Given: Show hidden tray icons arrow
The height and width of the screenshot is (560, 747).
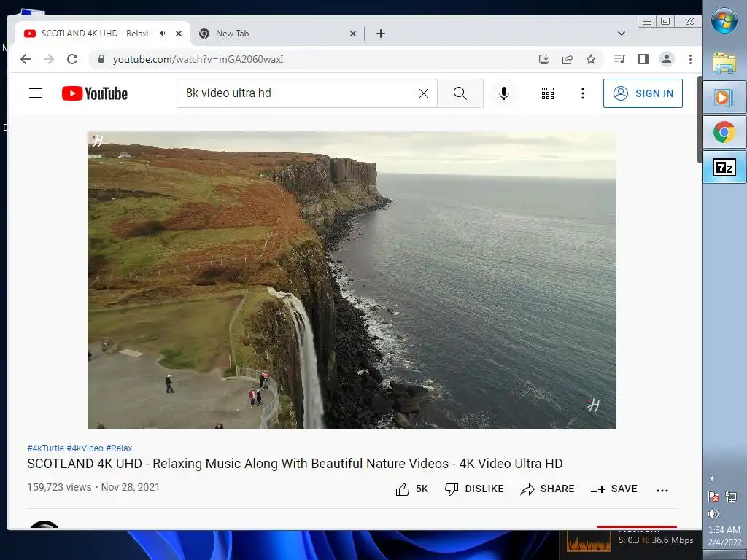Looking at the screenshot, I should 711,478.
